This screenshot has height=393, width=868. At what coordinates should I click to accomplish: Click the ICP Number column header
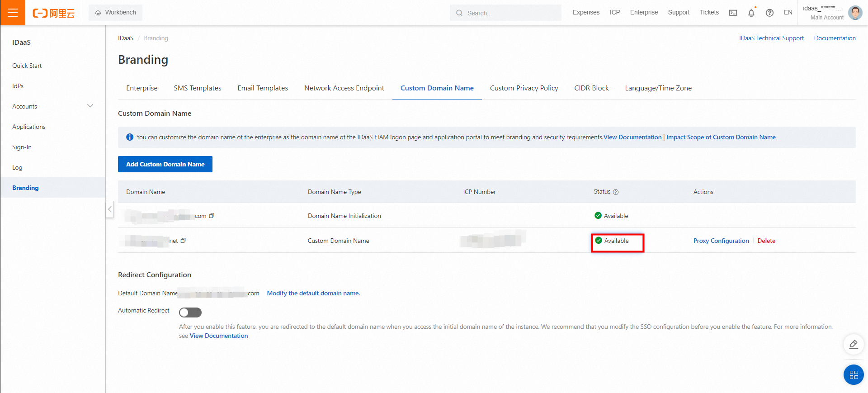[479, 192]
